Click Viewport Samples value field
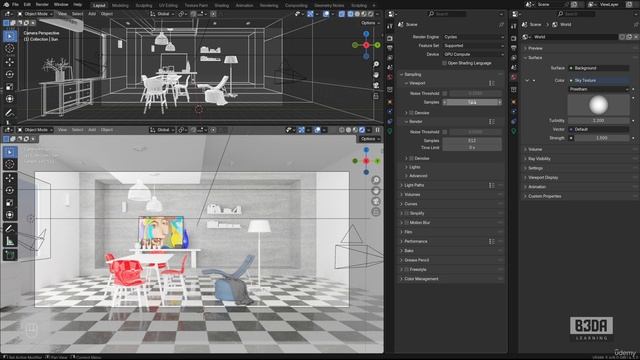640x360 pixels. [472, 102]
